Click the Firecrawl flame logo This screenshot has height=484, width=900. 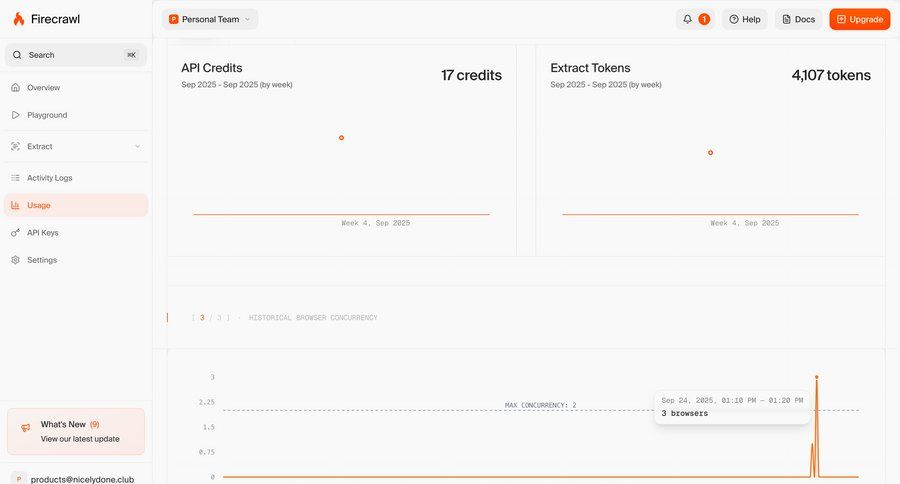[x=18, y=19]
